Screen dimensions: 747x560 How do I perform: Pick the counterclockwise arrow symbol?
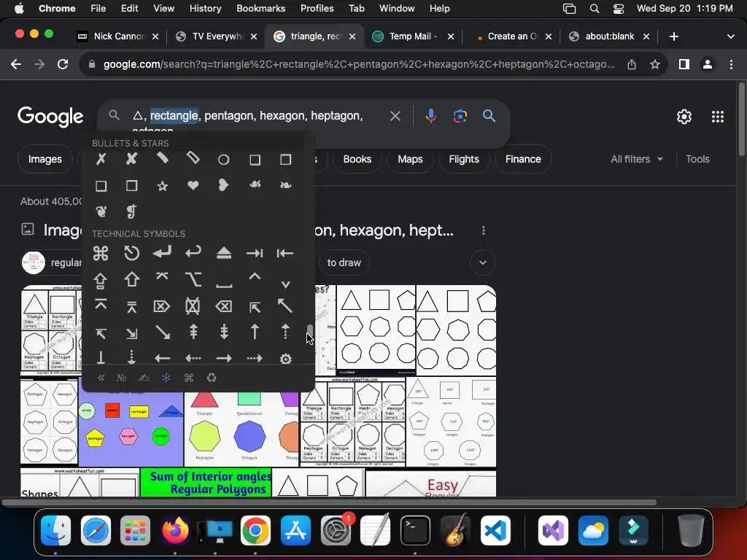click(131, 253)
